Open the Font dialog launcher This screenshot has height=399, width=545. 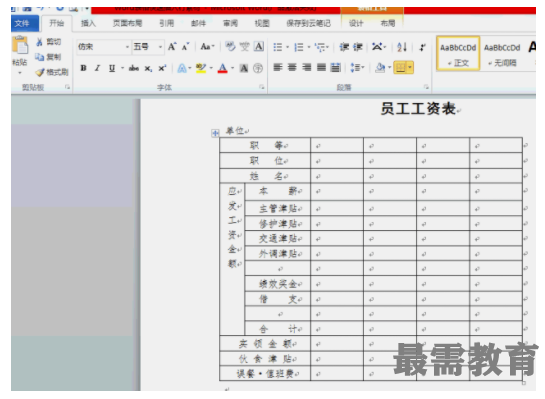pos(262,87)
